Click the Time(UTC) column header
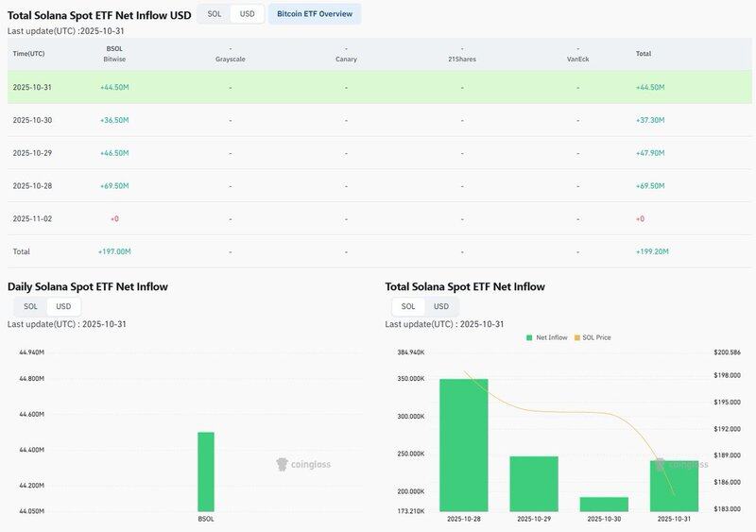The height and width of the screenshot is (532, 756). (x=30, y=54)
